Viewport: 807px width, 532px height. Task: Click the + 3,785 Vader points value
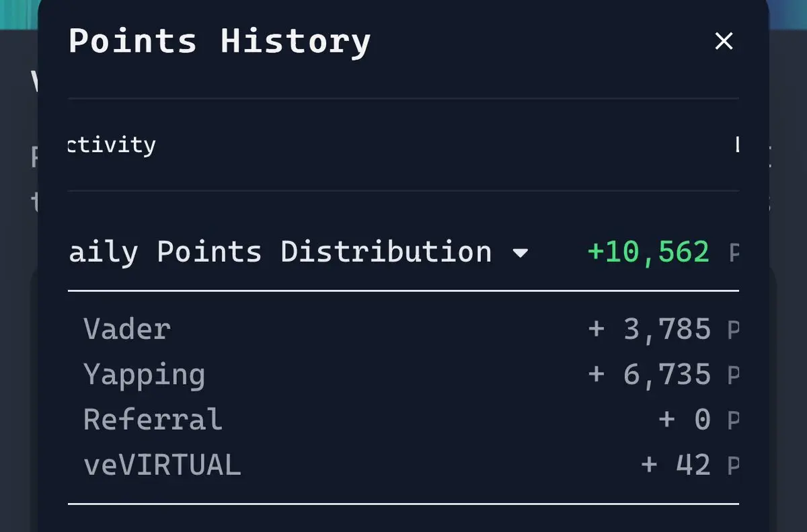point(649,329)
